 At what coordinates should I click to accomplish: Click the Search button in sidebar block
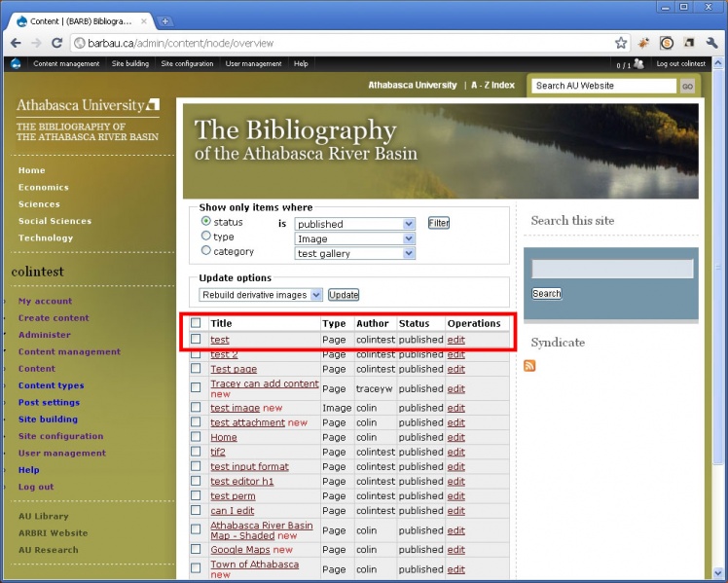pyautogui.click(x=547, y=293)
